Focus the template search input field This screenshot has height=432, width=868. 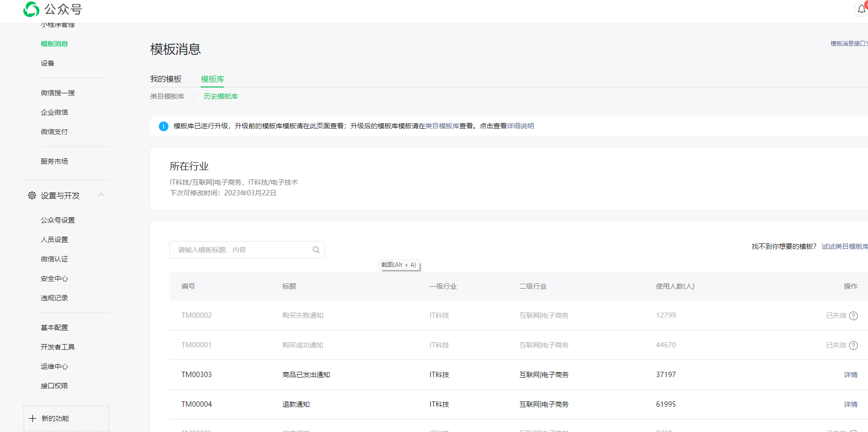[x=247, y=250]
